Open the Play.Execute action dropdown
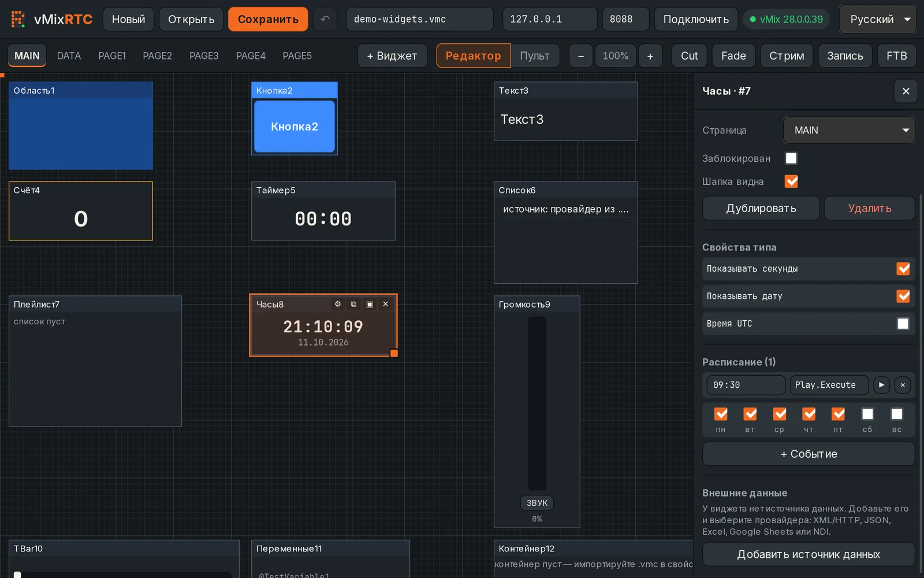The height and width of the screenshot is (578, 924). pos(829,385)
